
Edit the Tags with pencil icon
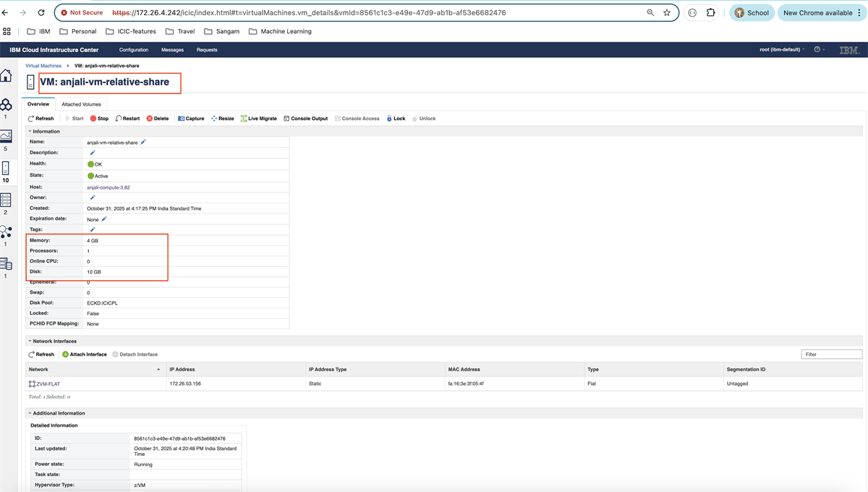click(x=92, y=229)
